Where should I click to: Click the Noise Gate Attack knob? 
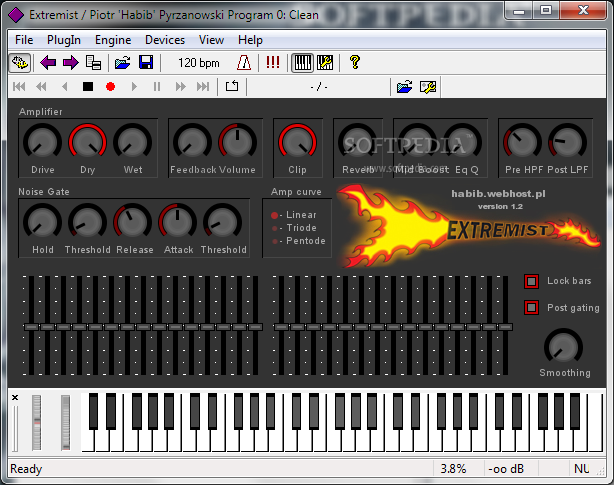click(177, 222)
